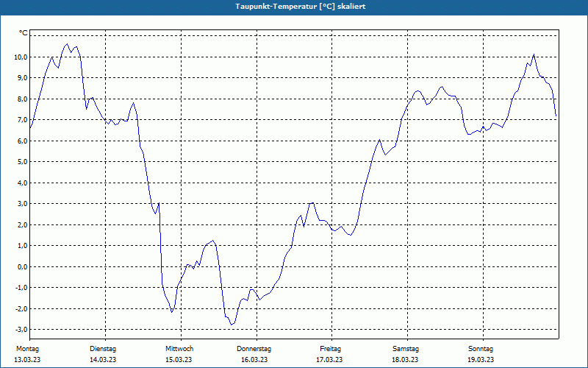Click the Sonntag day label

[x=481, y=349]
